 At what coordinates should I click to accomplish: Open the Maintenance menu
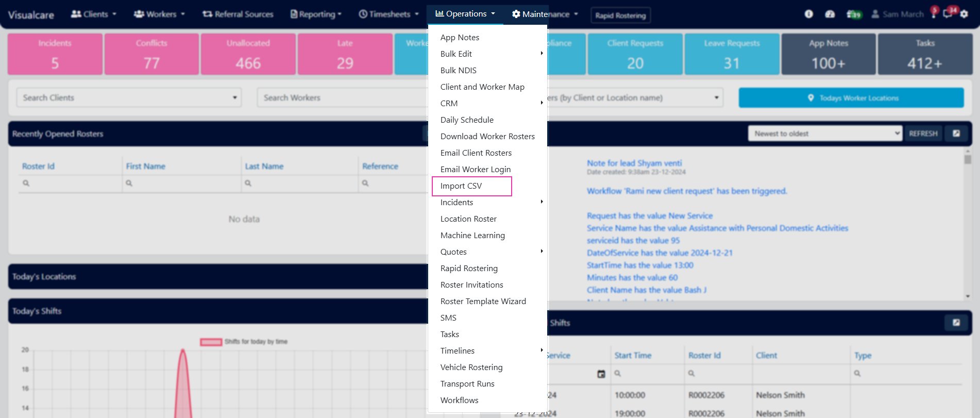pos(545,14)
